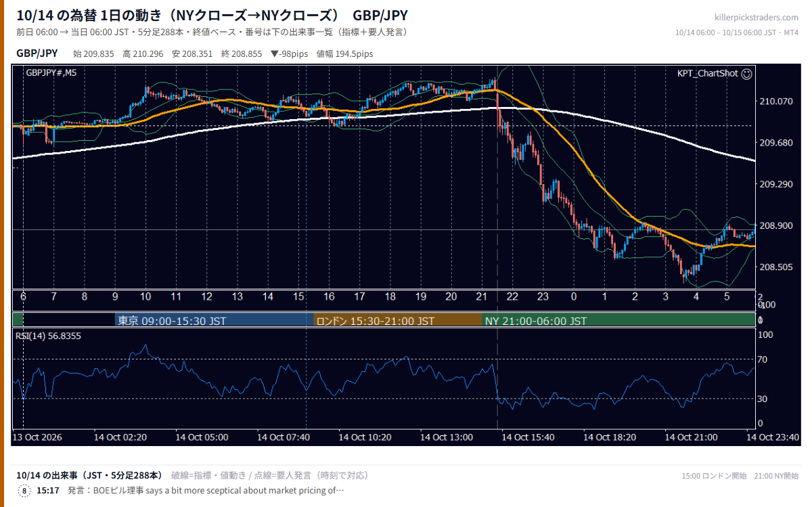
Task: Click the RSI(14) 56.8355 indicator label
Action: [48, 335]
